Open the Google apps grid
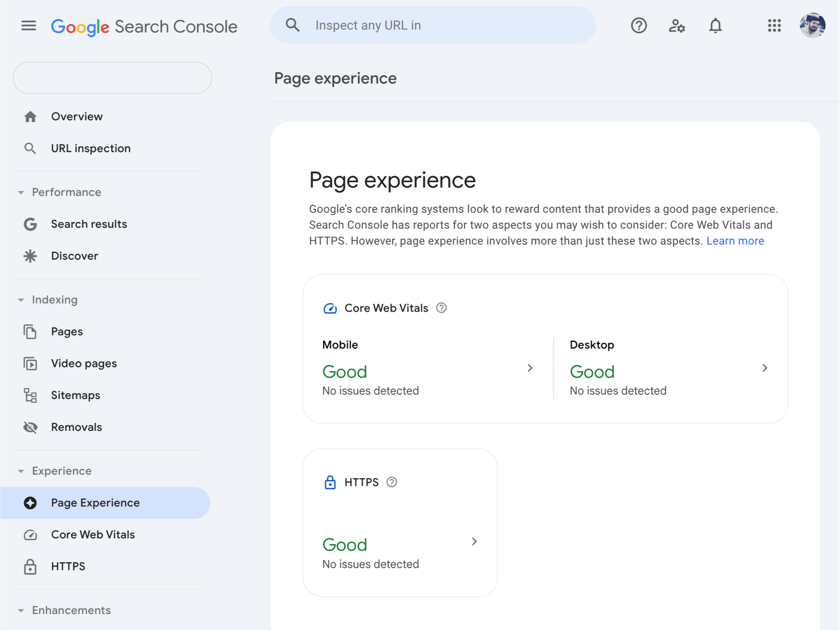The width and height of the screenshot is (840, 630). coord(774,26)
